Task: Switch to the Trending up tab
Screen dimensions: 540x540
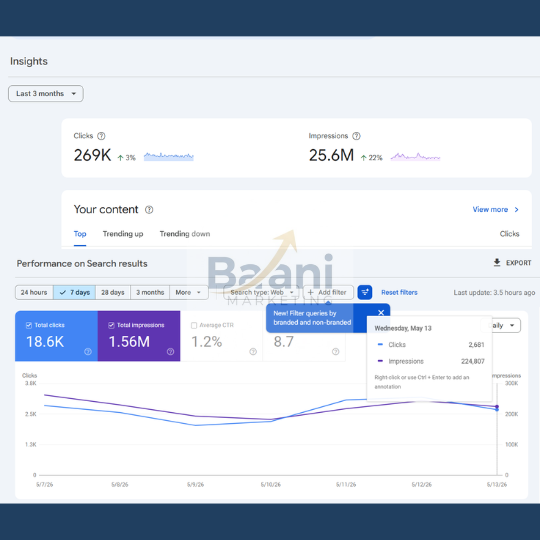Action: tap(123, 234)
